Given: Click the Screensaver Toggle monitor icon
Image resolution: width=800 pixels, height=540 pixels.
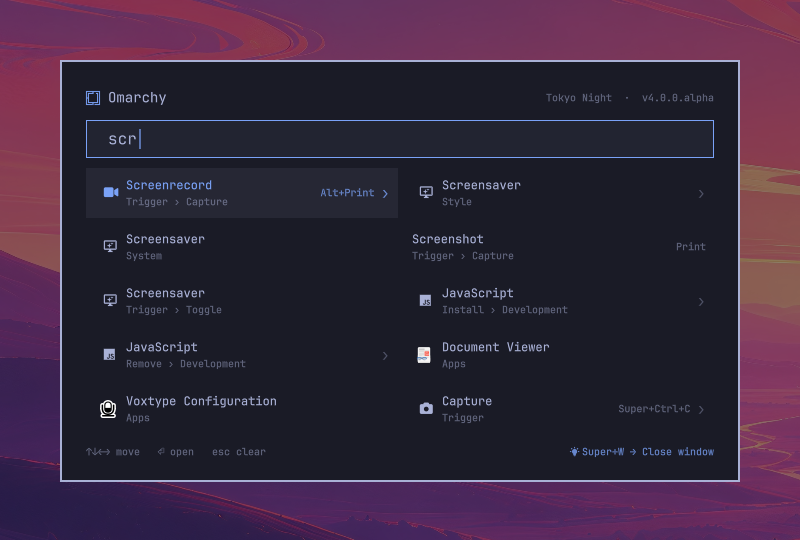Looking at the screenshot, I should pyautogui.click(x=110, y=301).
